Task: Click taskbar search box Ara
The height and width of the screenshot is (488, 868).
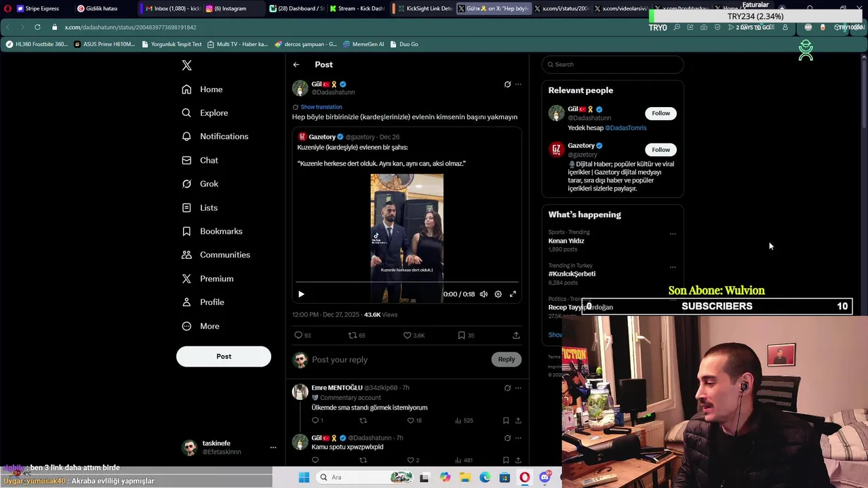Action: coord(366,477)
